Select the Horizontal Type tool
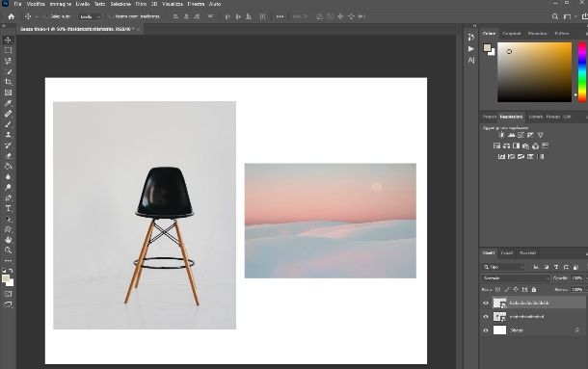 [x=9, y=208]
